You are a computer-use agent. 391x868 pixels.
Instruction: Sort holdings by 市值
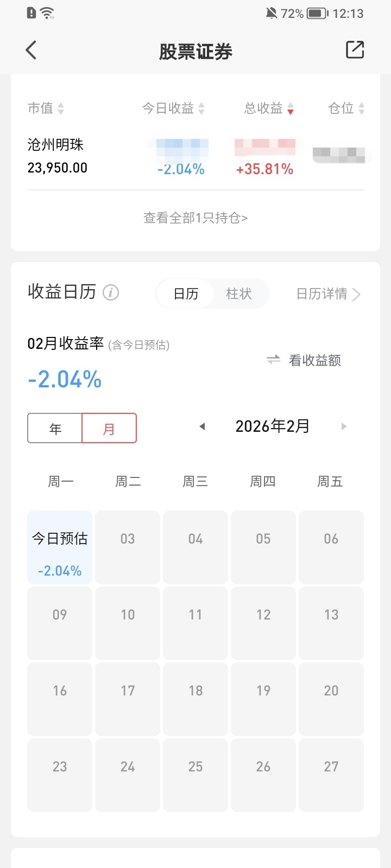(46, 108)
